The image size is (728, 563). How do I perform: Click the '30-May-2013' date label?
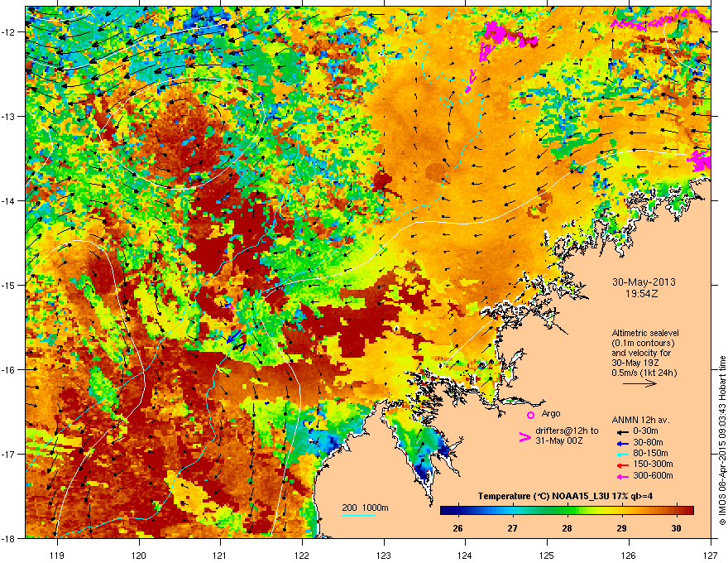coord(644,282)
